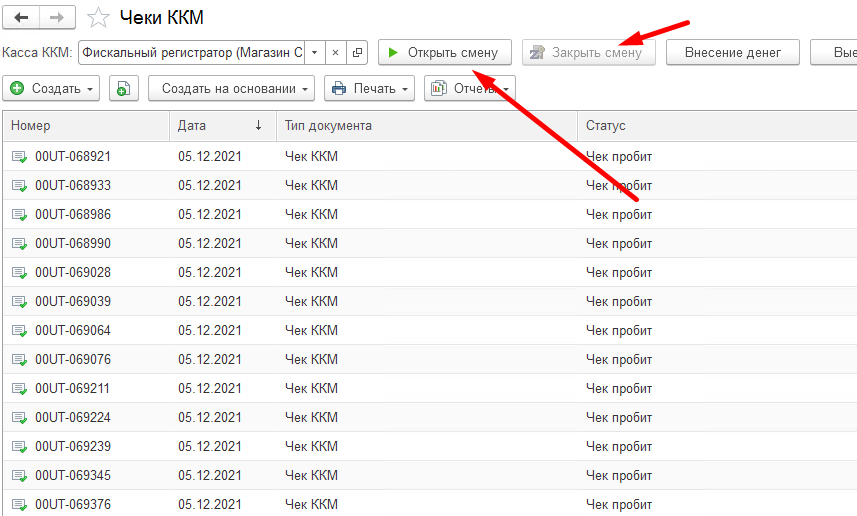Click date cell of row 00UT-069064
This screenshot has height=516, width=857.
pos(210,330)
